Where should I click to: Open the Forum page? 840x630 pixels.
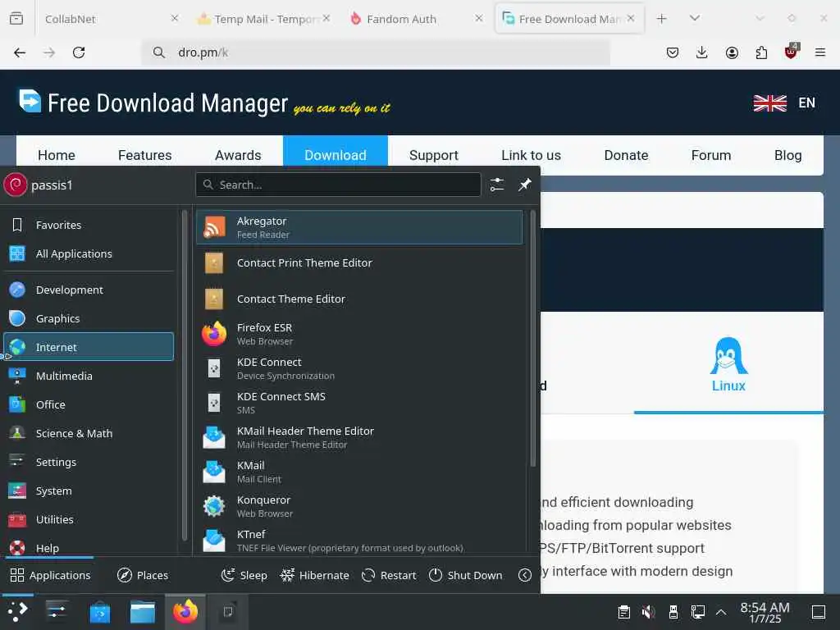(x=711, y=155)
